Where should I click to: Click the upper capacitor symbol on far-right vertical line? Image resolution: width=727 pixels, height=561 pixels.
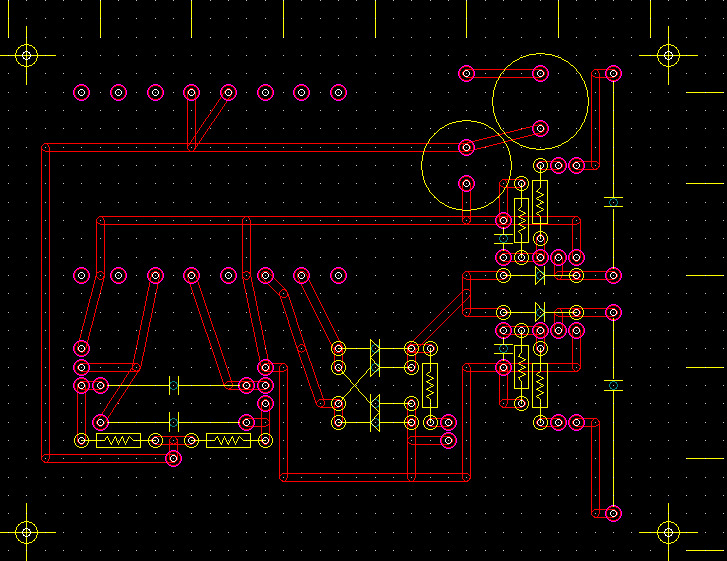pyautogui.click(x=613, y=202)
